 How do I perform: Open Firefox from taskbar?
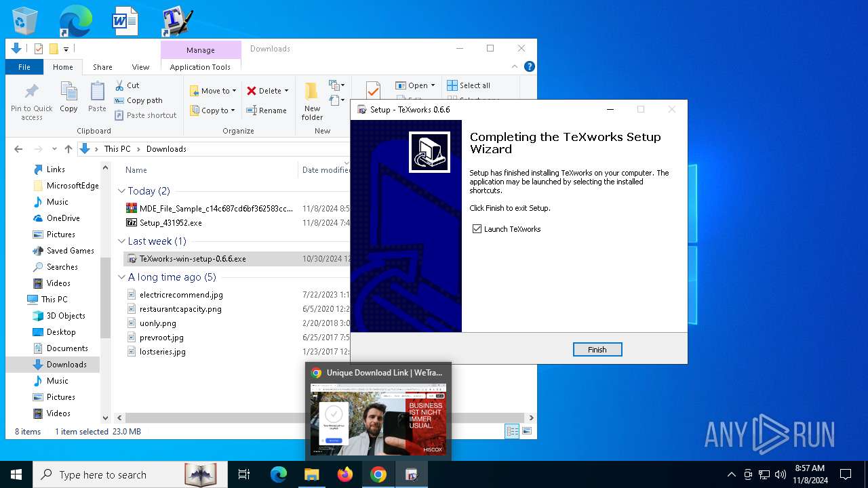tap(345, 474)
